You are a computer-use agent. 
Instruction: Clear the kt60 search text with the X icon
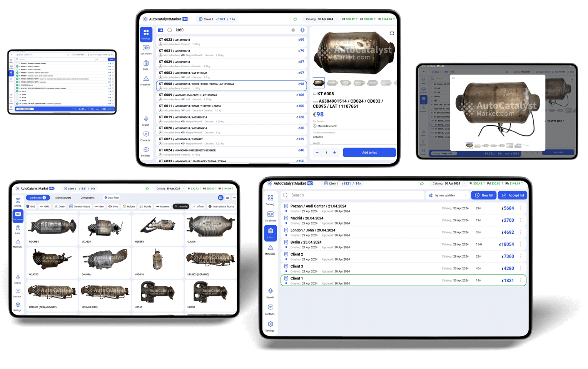click(x=293, y=30)
